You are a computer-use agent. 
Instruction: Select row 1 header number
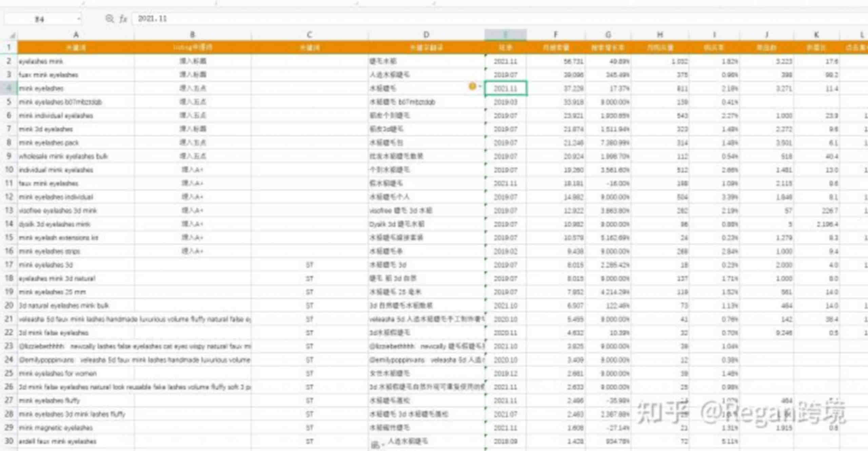pos(9,47)
